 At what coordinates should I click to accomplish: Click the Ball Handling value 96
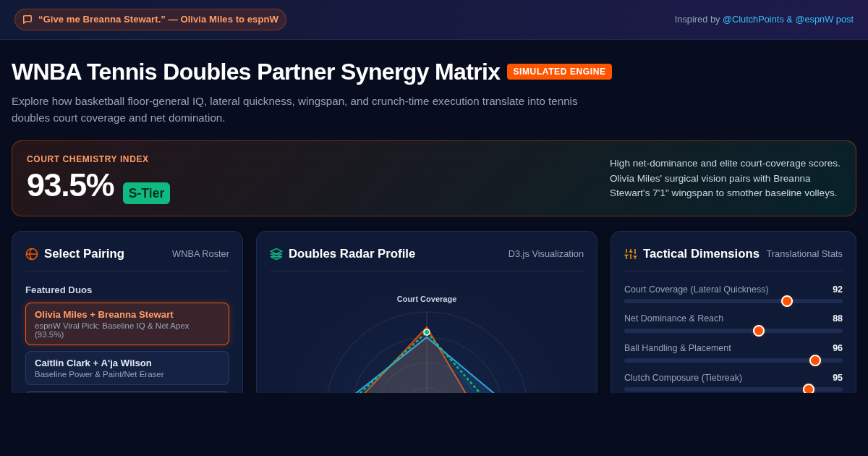(838, 348)
